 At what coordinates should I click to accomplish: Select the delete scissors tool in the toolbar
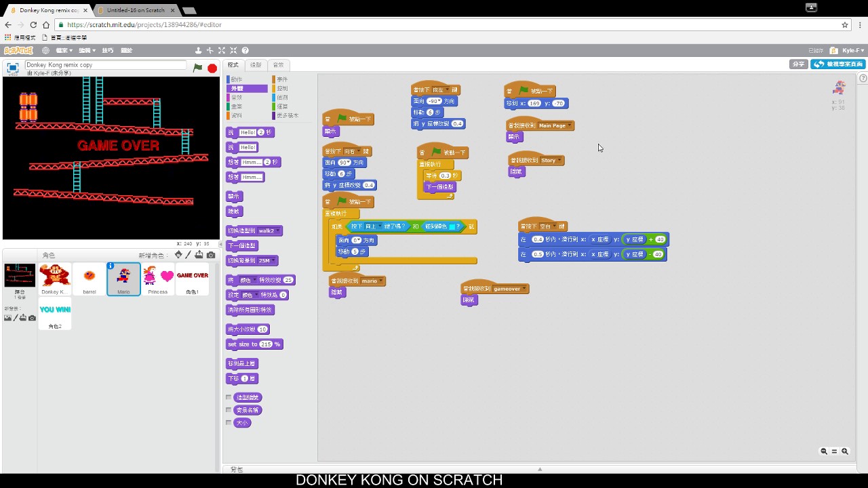tap(210, 50)
